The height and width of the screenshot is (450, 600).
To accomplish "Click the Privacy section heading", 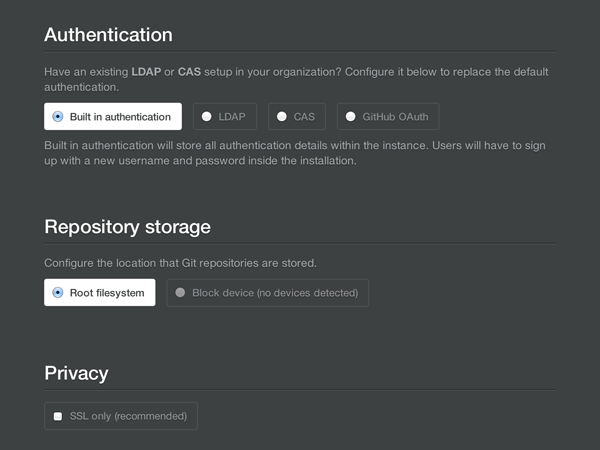I will coord(76,373).
